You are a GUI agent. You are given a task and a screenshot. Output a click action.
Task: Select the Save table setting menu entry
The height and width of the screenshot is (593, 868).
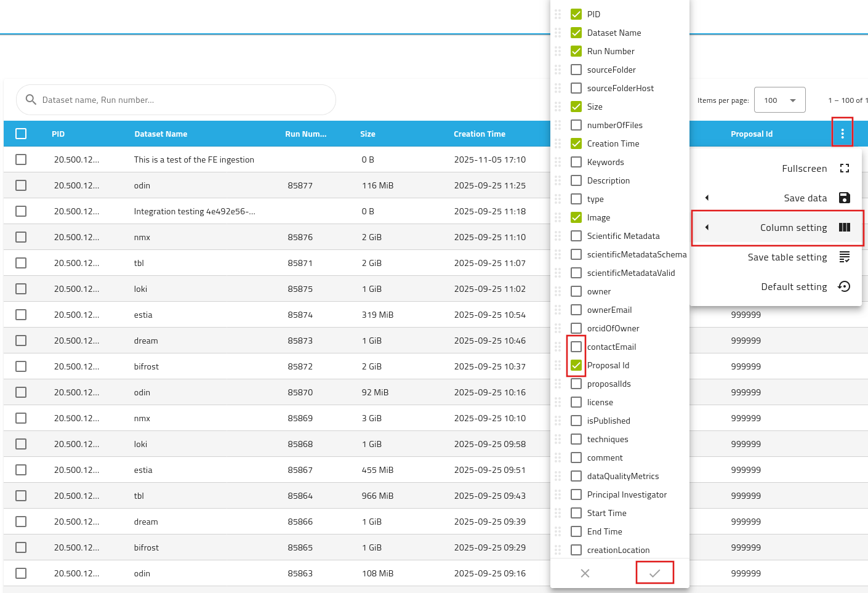click(787, 257)
